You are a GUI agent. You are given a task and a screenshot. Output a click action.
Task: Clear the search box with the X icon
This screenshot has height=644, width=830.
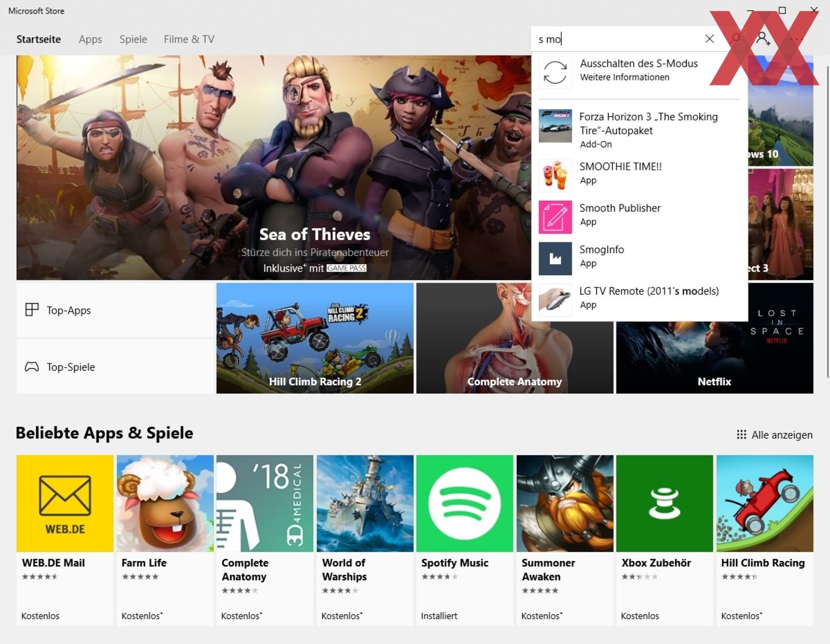709,39
